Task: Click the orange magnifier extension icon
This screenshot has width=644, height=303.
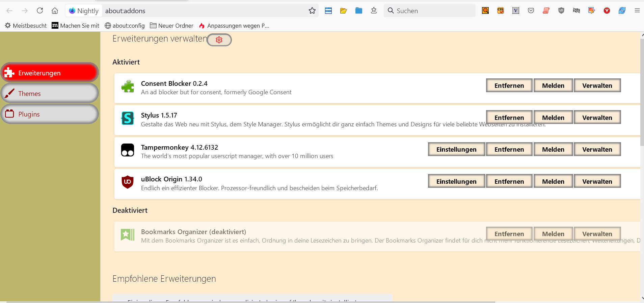Action: 485,11
